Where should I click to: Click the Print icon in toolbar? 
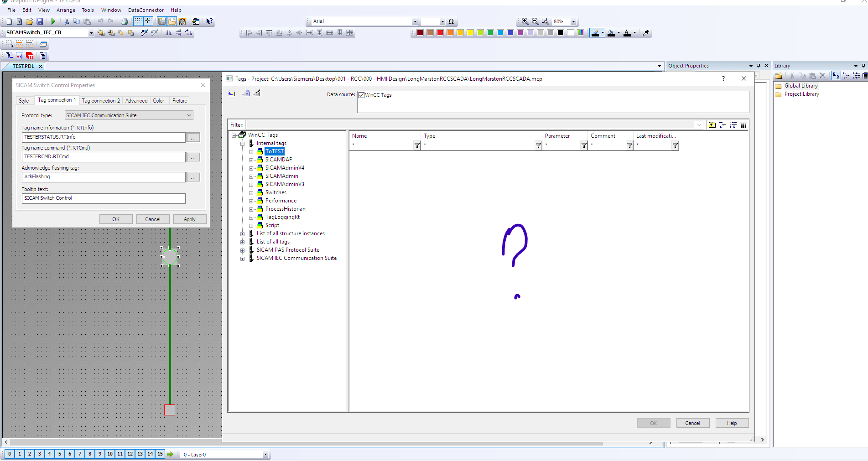124,21
